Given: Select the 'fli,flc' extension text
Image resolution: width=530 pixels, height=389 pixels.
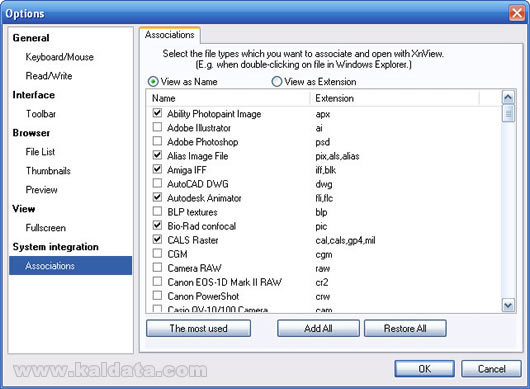Looking at the screenshot, I should point(324,198).
